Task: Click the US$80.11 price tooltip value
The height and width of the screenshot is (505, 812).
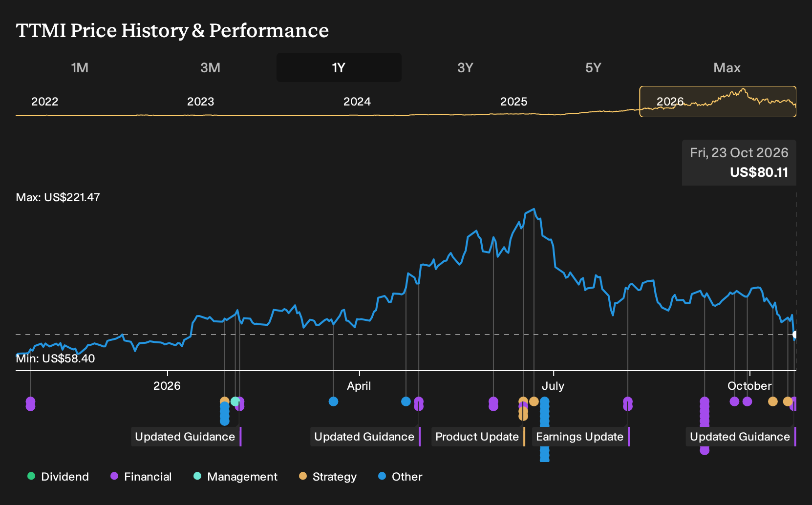Action: click(759, 172)
